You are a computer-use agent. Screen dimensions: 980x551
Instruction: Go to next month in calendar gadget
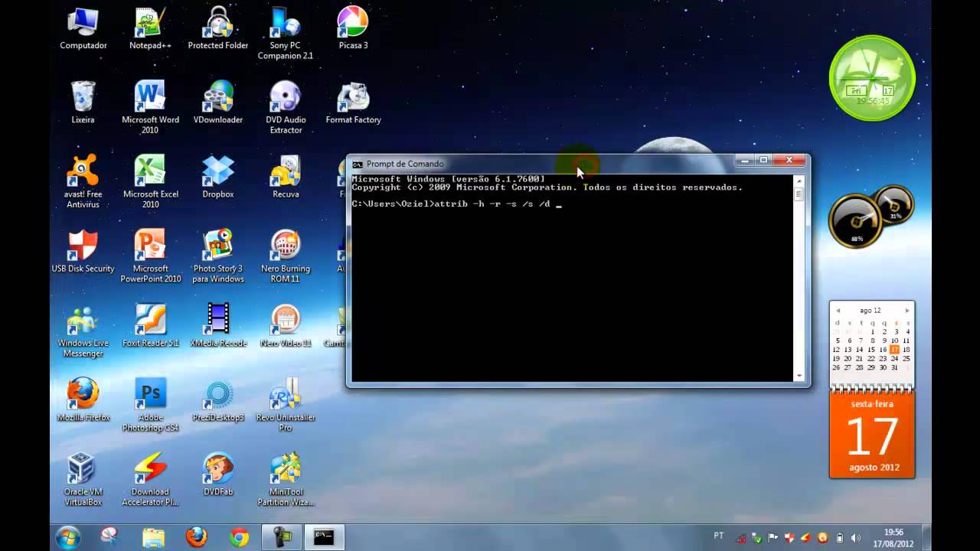907,311
